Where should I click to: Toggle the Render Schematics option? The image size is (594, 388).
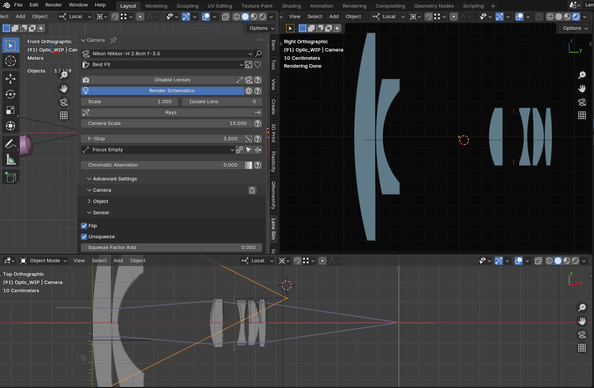(163, 91)
